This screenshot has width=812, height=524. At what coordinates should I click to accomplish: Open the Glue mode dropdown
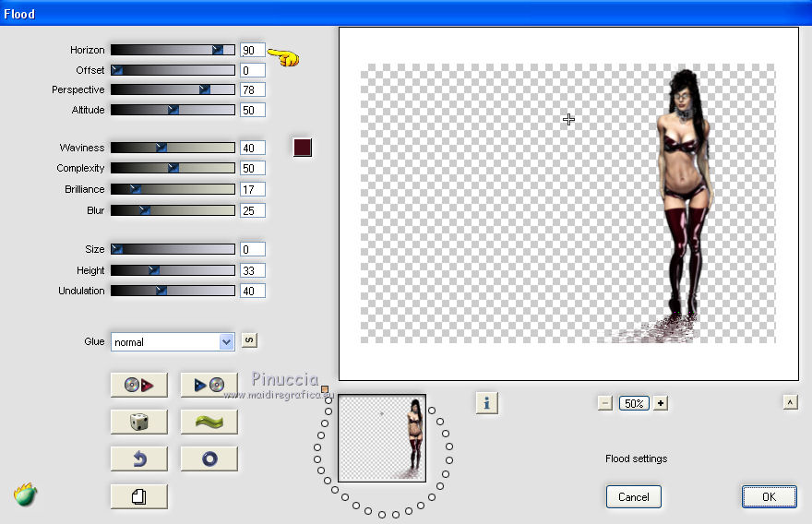point(173,341)
